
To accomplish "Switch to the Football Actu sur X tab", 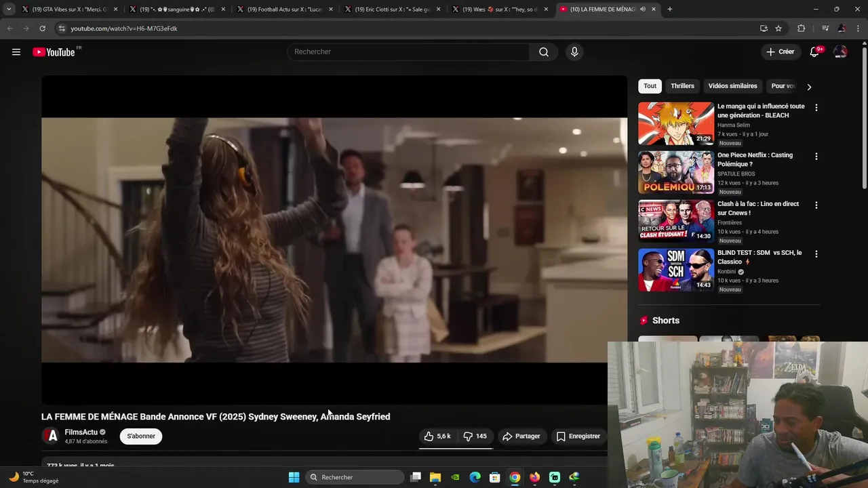I will pos(285,9).
